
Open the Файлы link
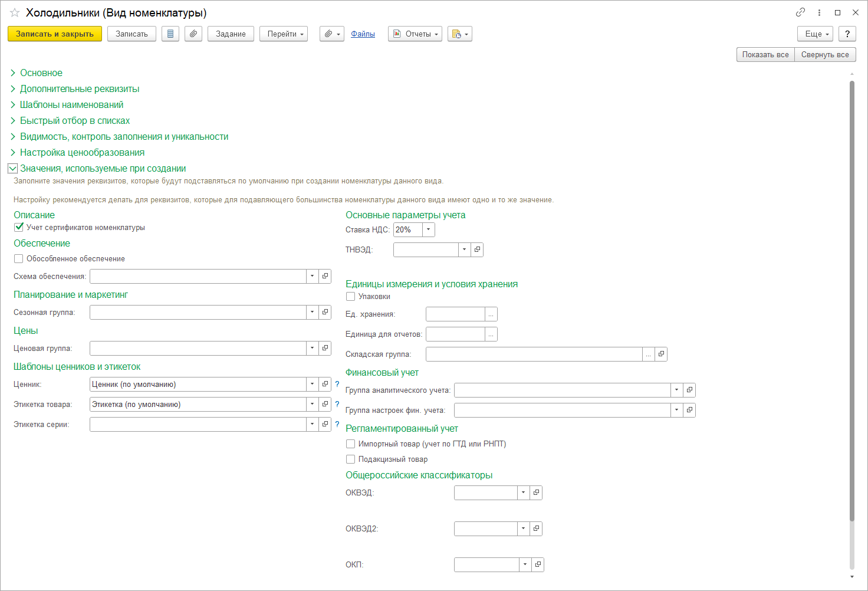coord(363,34)
